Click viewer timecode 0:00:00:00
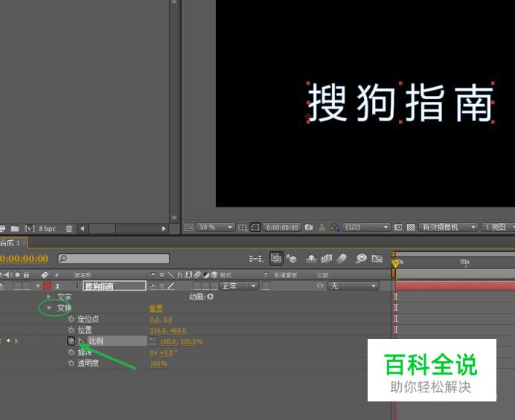Image resolution: width=515 pixels, height=420 pixels. 282,227
